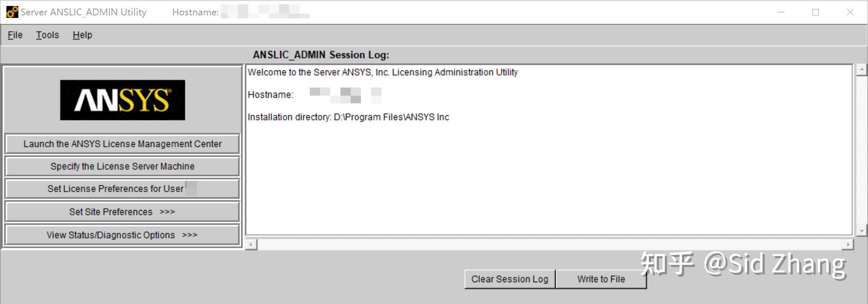868x304 pixels.
Task: Expand the Set Site Preferences options
Action: click(122, 211)
